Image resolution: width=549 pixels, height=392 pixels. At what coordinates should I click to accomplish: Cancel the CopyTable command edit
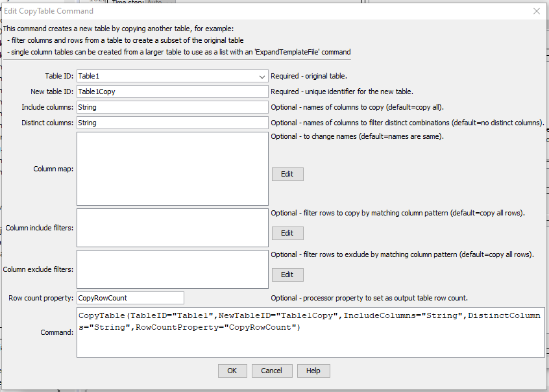tap(272, 371)
